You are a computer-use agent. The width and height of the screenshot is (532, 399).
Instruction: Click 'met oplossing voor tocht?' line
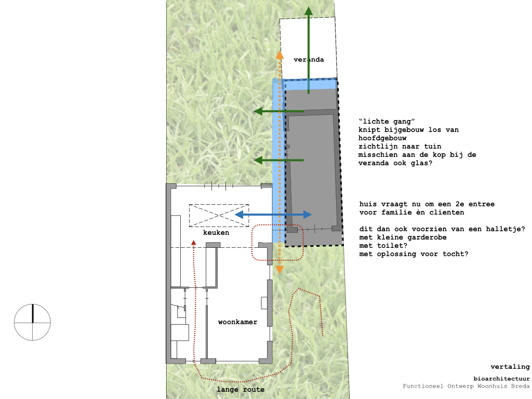coord(414,254)
